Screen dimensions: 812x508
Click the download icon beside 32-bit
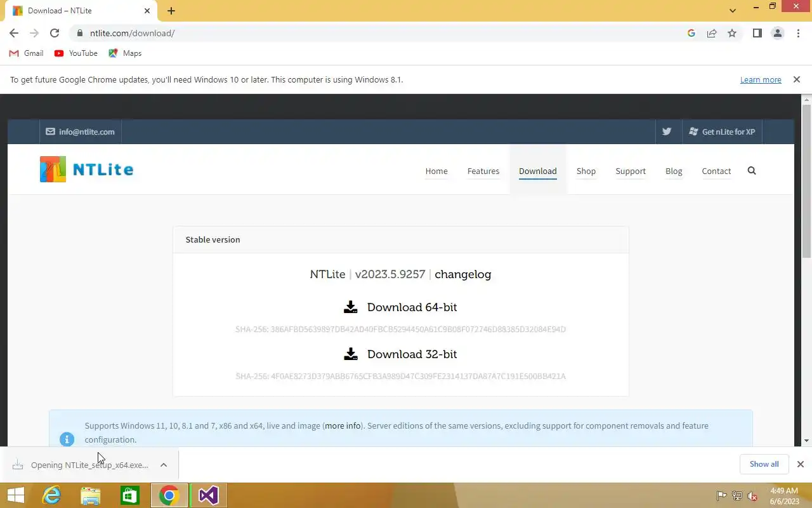pyautogui.click(x=350, y=354)
